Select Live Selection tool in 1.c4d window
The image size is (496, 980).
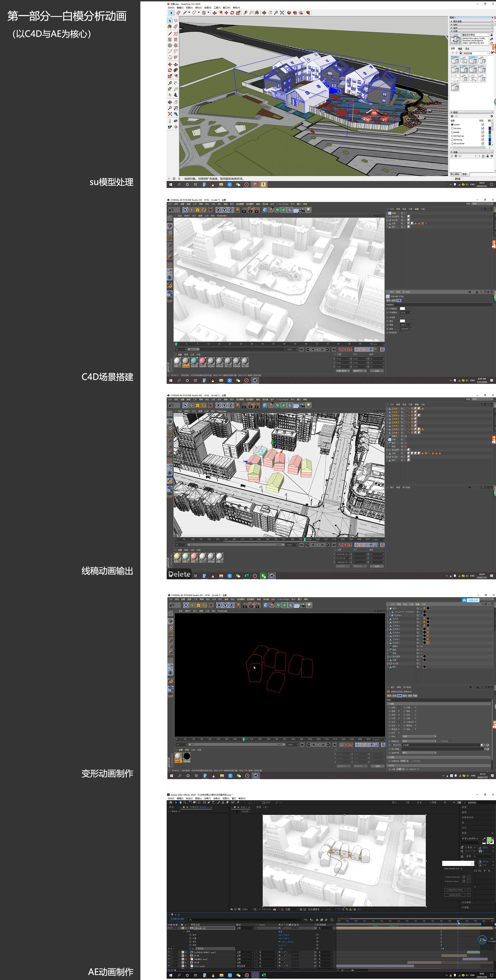click(x=185, y=210)
